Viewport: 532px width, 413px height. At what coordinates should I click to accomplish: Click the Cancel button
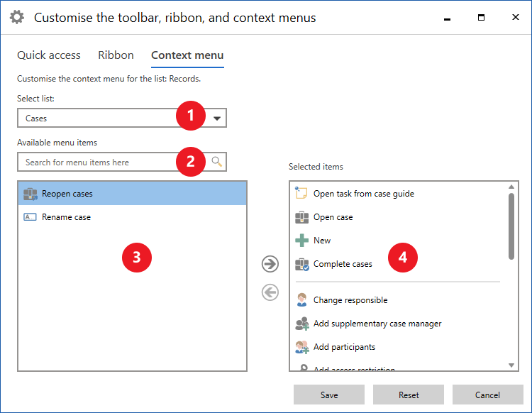[x=487, y=395]
